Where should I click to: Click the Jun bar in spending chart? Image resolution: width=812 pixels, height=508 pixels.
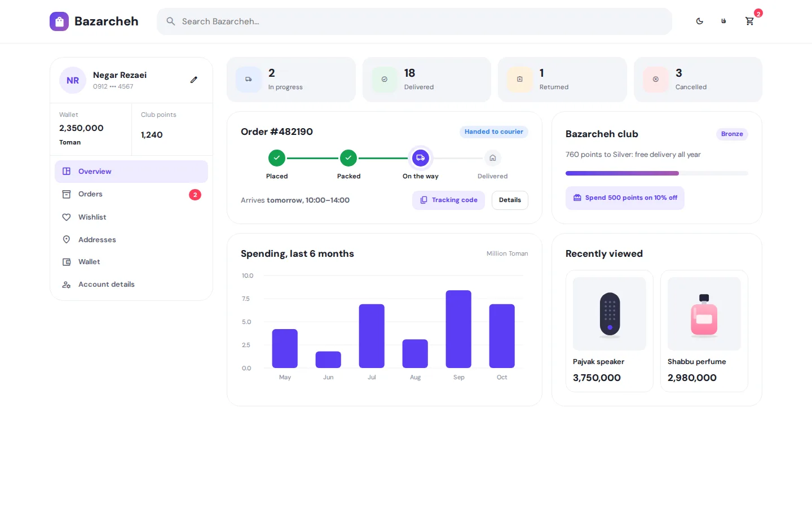click(328, 360)
